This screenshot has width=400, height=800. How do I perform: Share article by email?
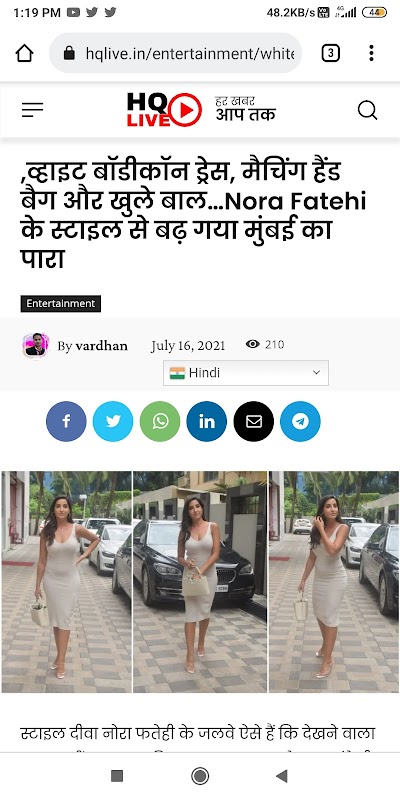click(x=254, y=421)
